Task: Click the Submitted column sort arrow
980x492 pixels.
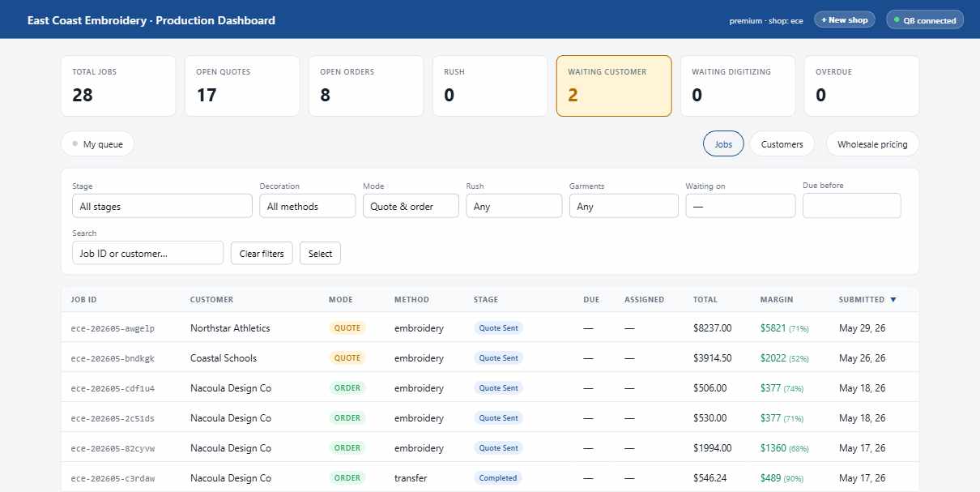Action: (x=893, y=300)
